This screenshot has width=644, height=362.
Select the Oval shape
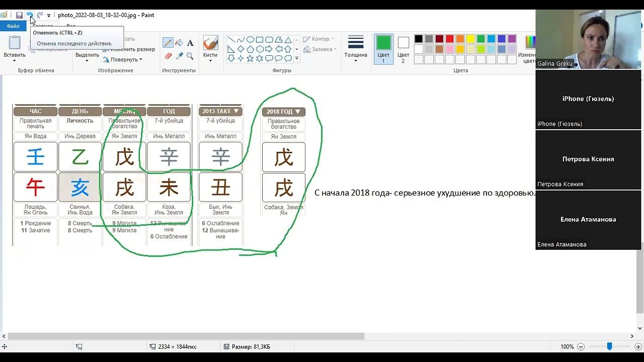point(250,40)
